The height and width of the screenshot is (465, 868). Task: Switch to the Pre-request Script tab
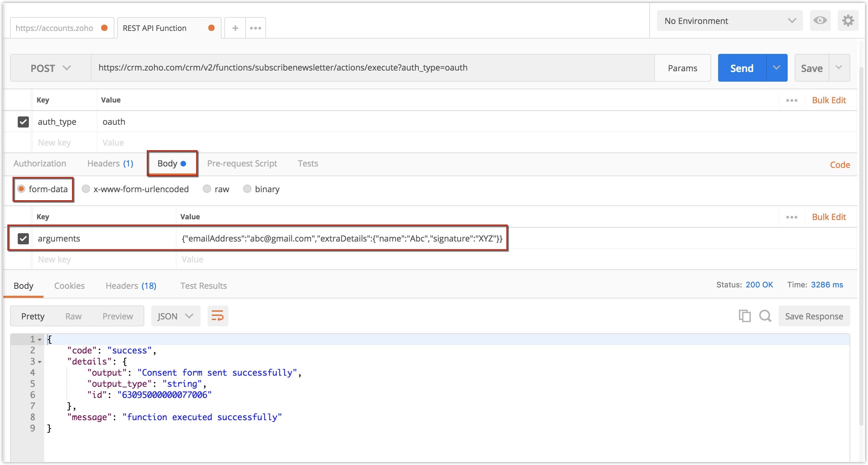click(242, 163)
